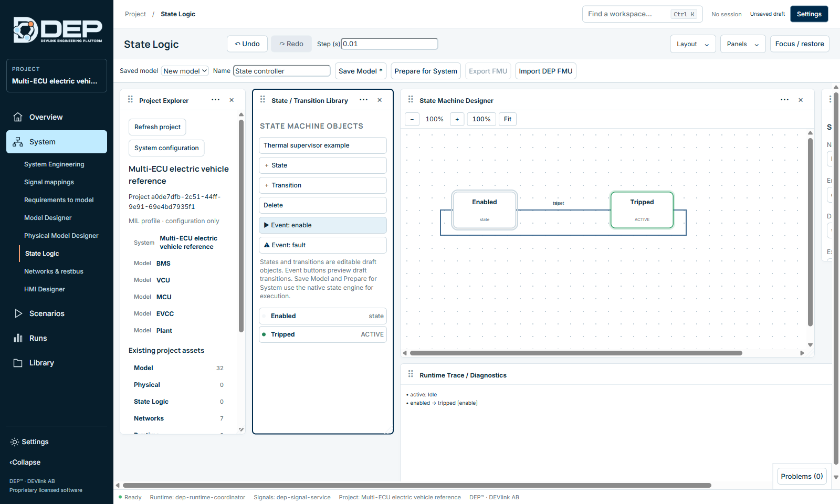Select the Tripped state node on canvas
Screen dimensions: 840x504
click(x=642, y=210)
